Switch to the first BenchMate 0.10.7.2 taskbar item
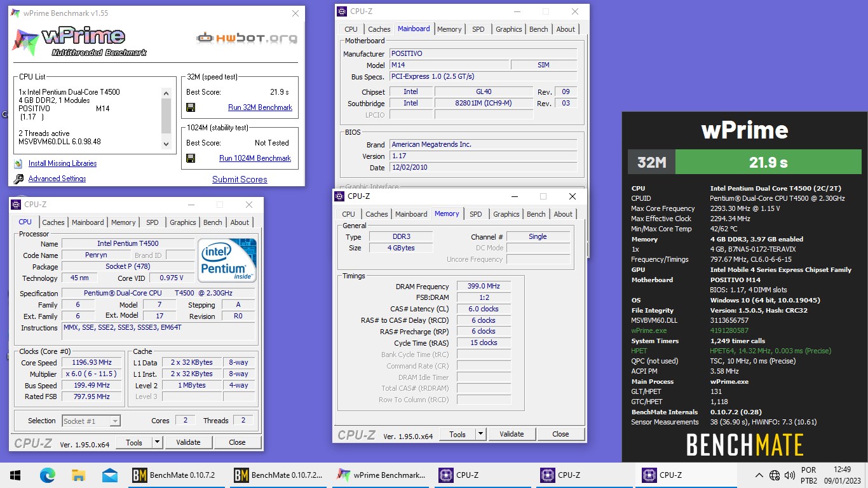The image size is (868, 488). (x=177, y=475)
